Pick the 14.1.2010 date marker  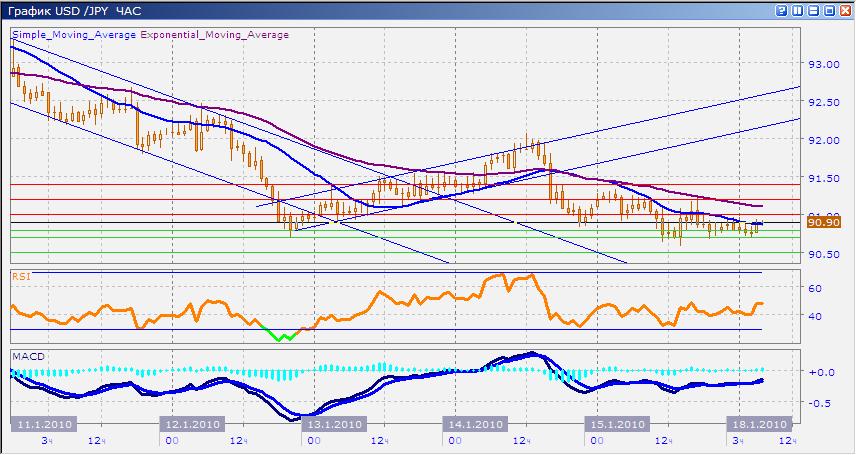coord(475,424)
